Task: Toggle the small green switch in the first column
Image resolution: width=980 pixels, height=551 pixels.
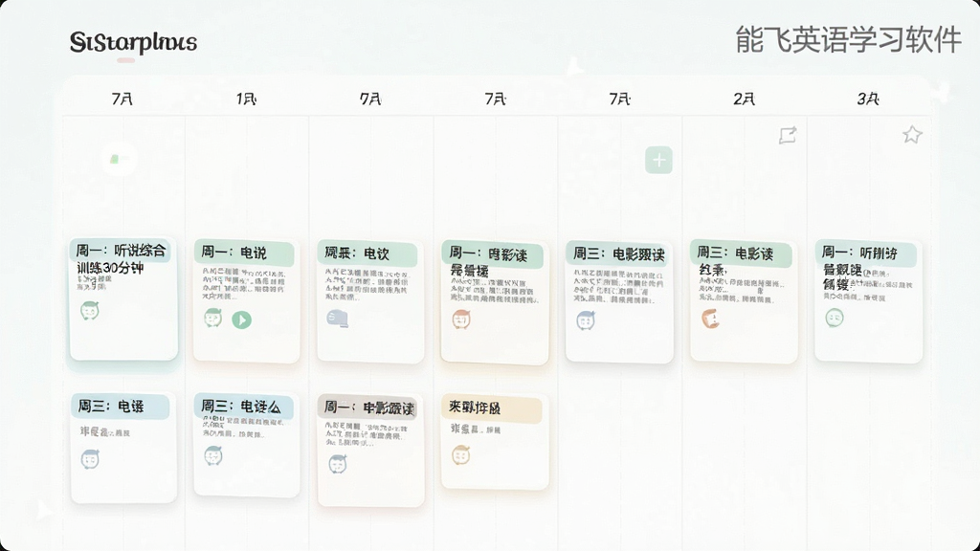Action: click(x=120, y=160)
